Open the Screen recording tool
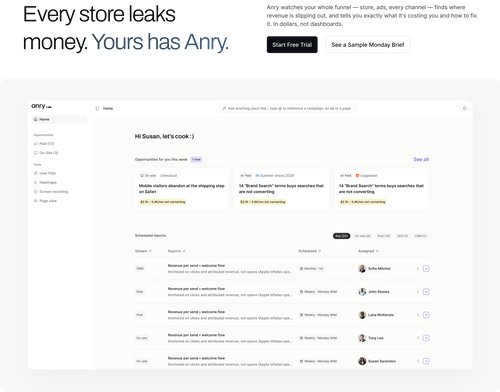 (x=51, y=192)
